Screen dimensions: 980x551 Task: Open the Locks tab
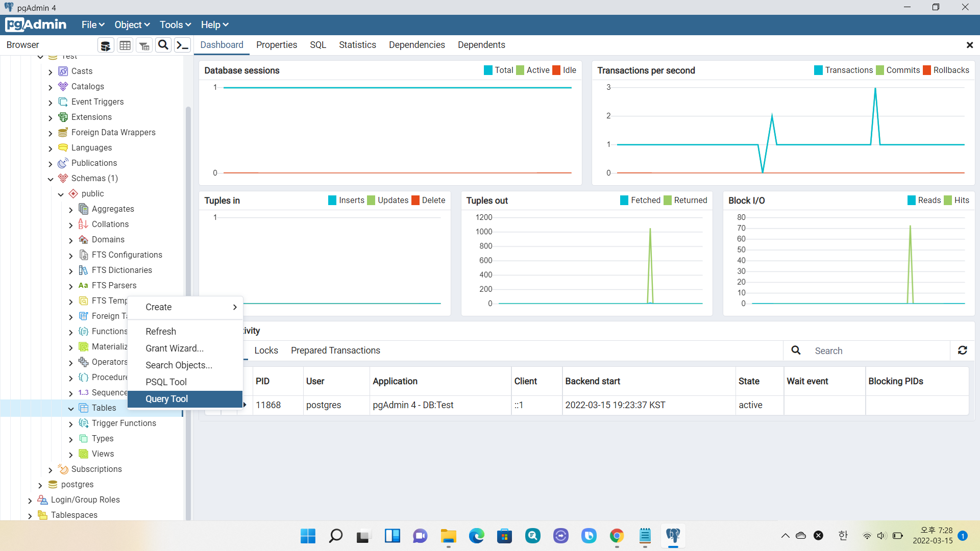pyautogui.click(x=266, y=350)
